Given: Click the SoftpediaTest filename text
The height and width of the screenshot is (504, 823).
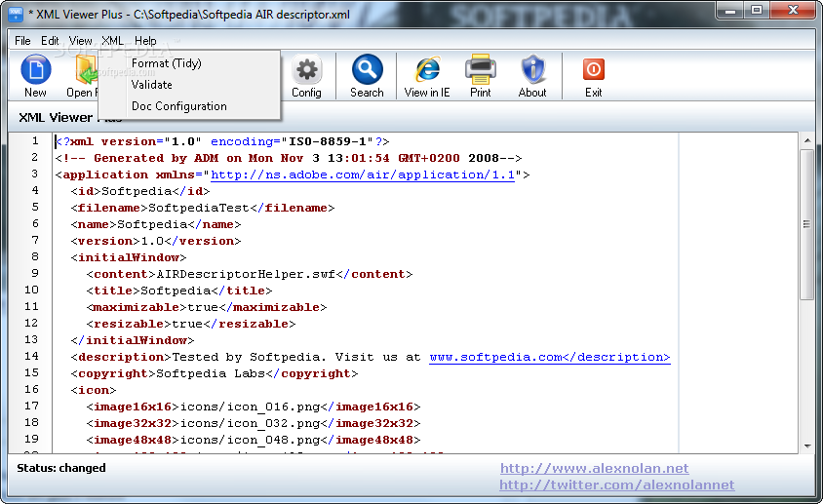Looking at the screenshot, I should click(x=199, y=208).
